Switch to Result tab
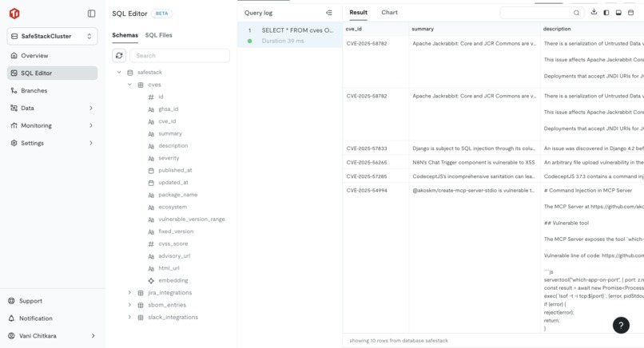Screen dimensions: 644x348 358,13
